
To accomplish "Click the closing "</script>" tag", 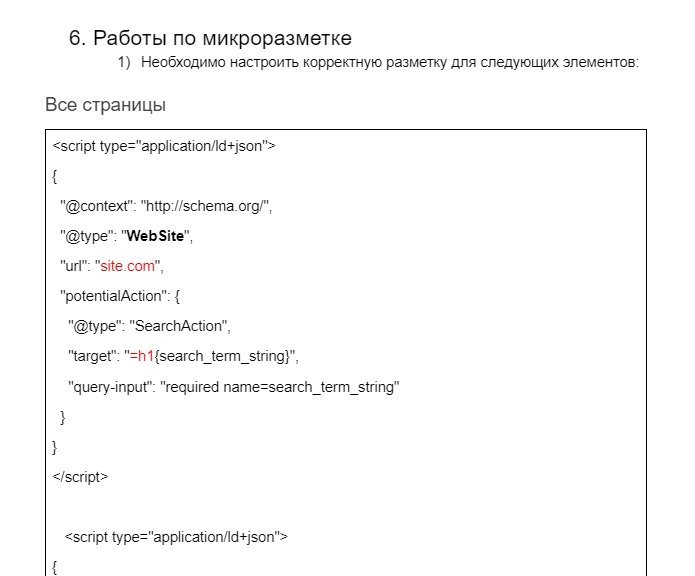I will pos(80,476).
